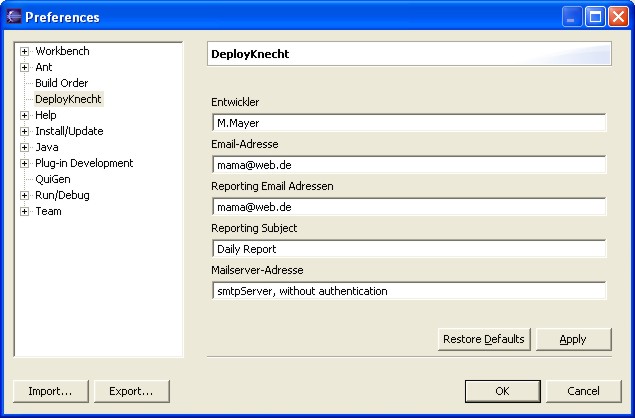Select Team preferences category
Screen dimensions: 635x418
pos(49,211)
